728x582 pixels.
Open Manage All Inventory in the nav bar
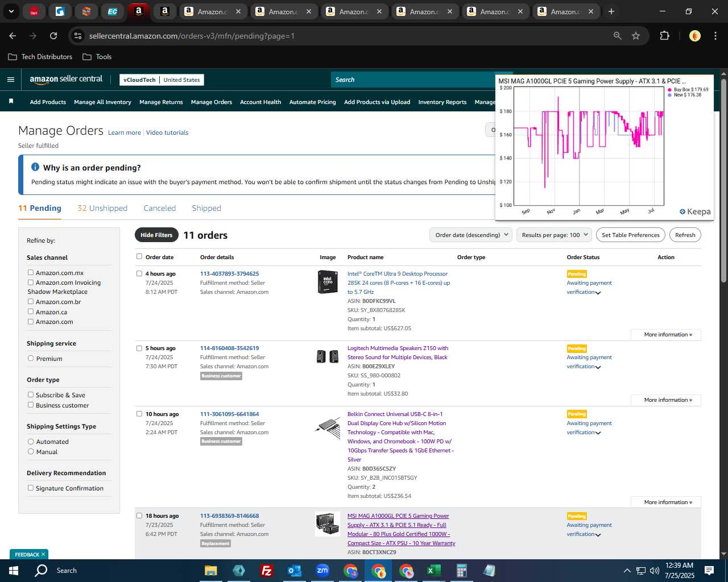(x=102, y=102)
